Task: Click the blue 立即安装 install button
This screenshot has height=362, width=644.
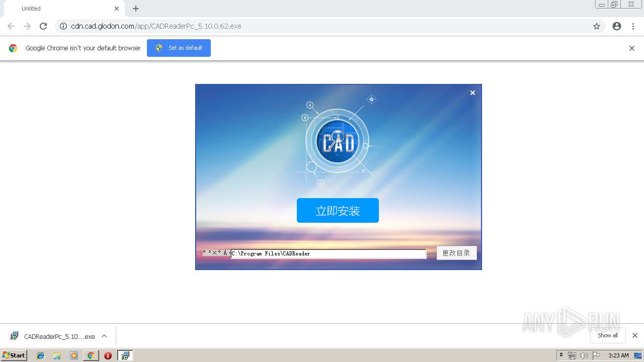Action: (x=338, y=210)
